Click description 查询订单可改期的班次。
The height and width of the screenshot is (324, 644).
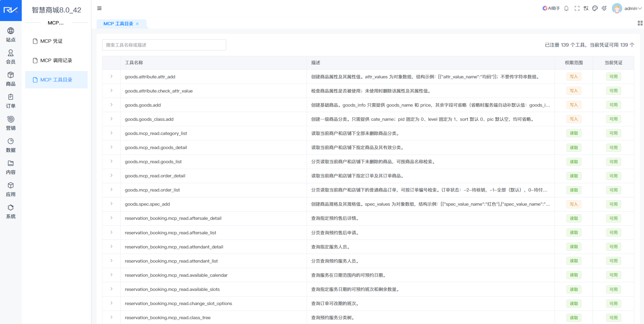[336, 304]
